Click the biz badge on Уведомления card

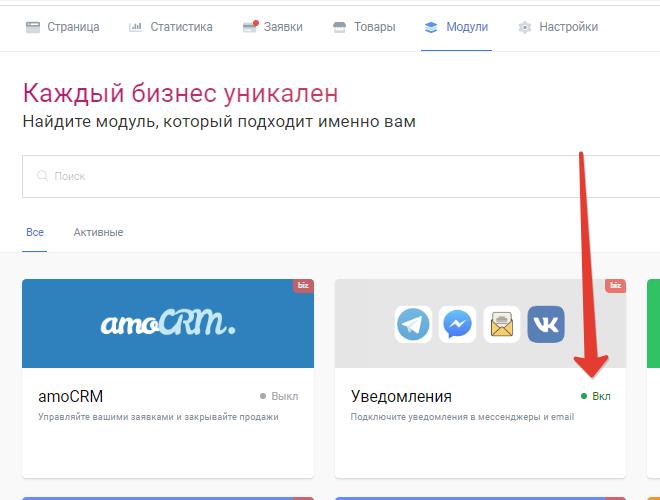point(615,285)
